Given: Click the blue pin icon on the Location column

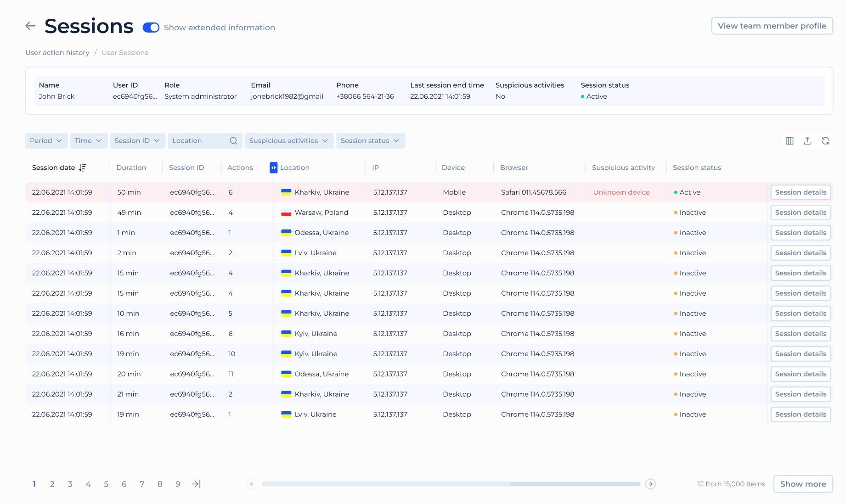Looking at the screenshot, I should point(273,168).
